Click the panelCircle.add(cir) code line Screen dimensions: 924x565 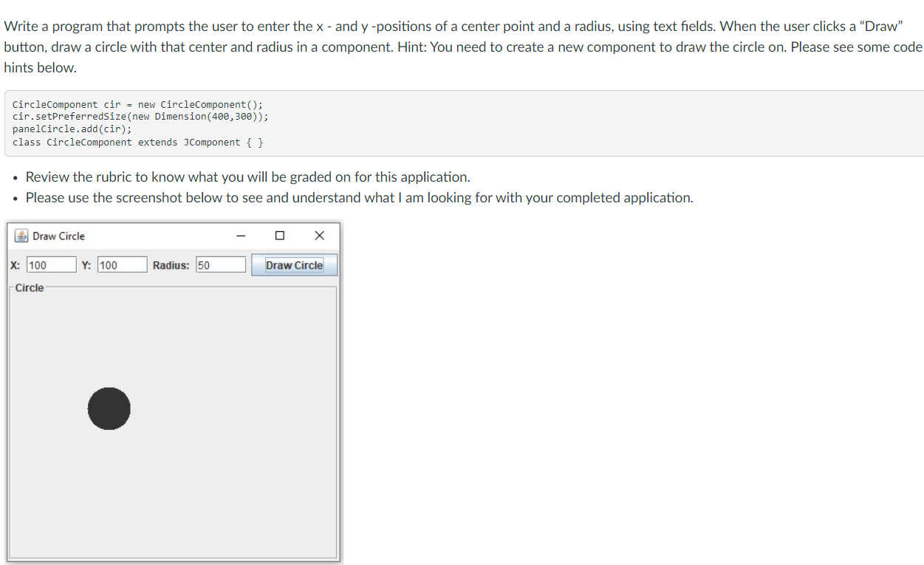pyautogui.click(x=72, y=129)
